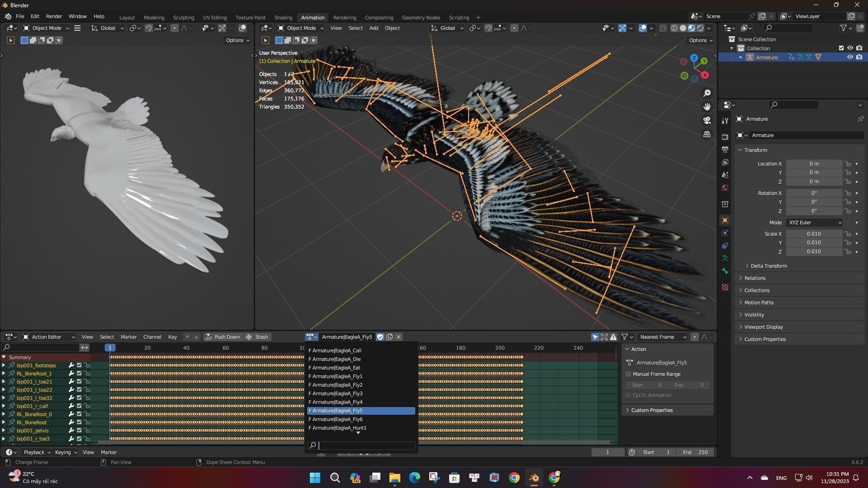Image resolution: width=868 pixels, height=488 pixels.
Task: Select rendered viewport shading
Action: click(700, 28)
